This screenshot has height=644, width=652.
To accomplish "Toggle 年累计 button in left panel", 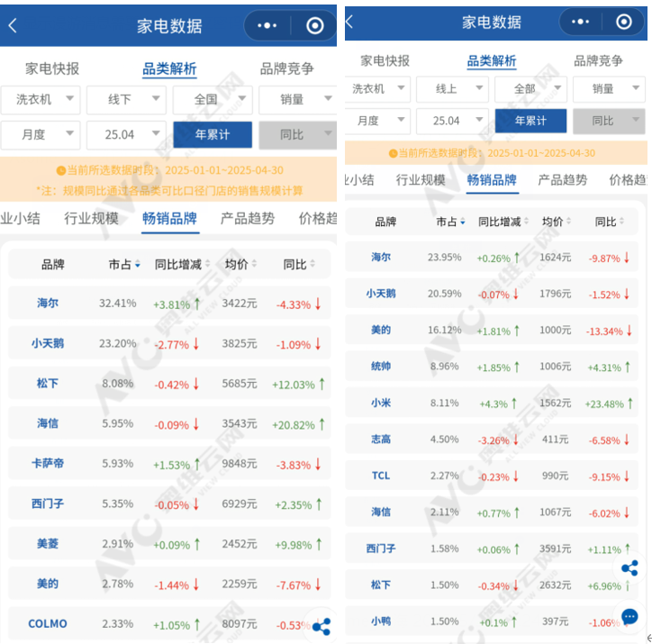I will pyautogui.click(x=213, y=135).
